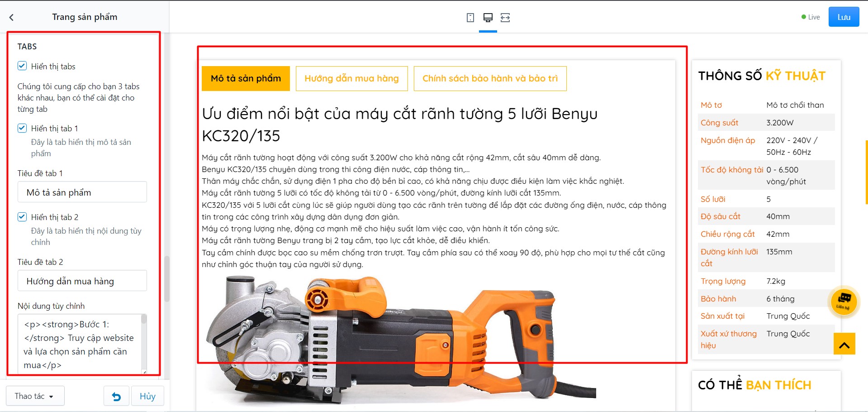Click the Trang sản phẩm header title
The image size is (868, 412).
[x=85, y=17]
